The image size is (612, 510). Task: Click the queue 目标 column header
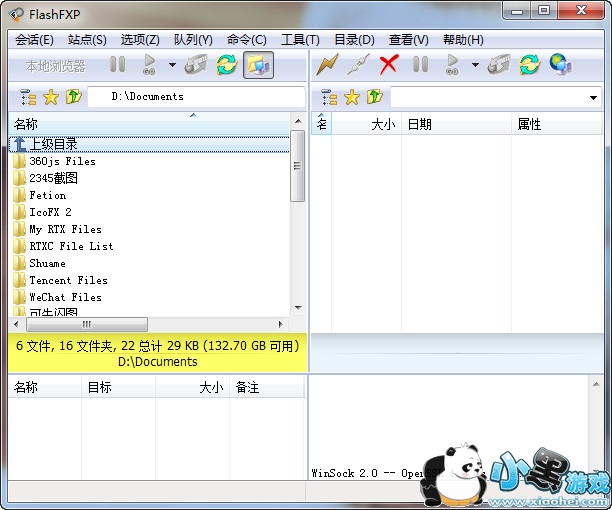pos(119,387)
